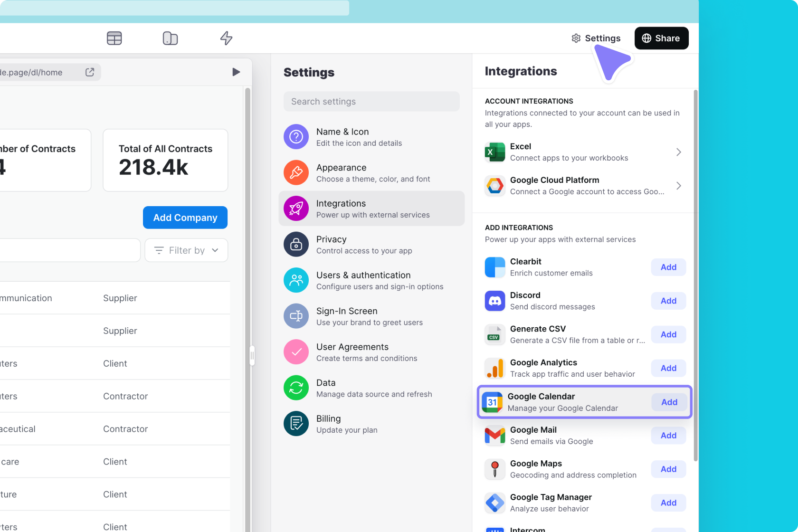This screenshot has height=532, width=798.
Task: Expand the Google Cloud Platform chevron
Action: pos(678,186)
